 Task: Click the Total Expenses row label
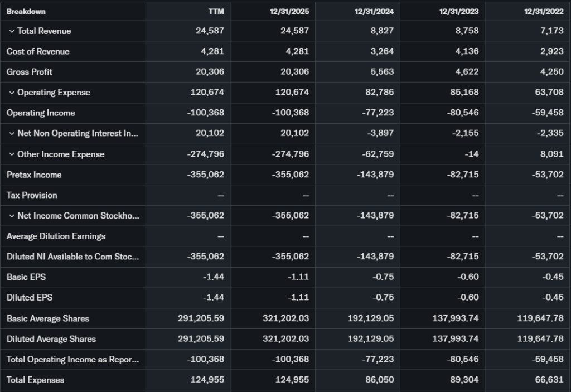[x=35, y=380]
